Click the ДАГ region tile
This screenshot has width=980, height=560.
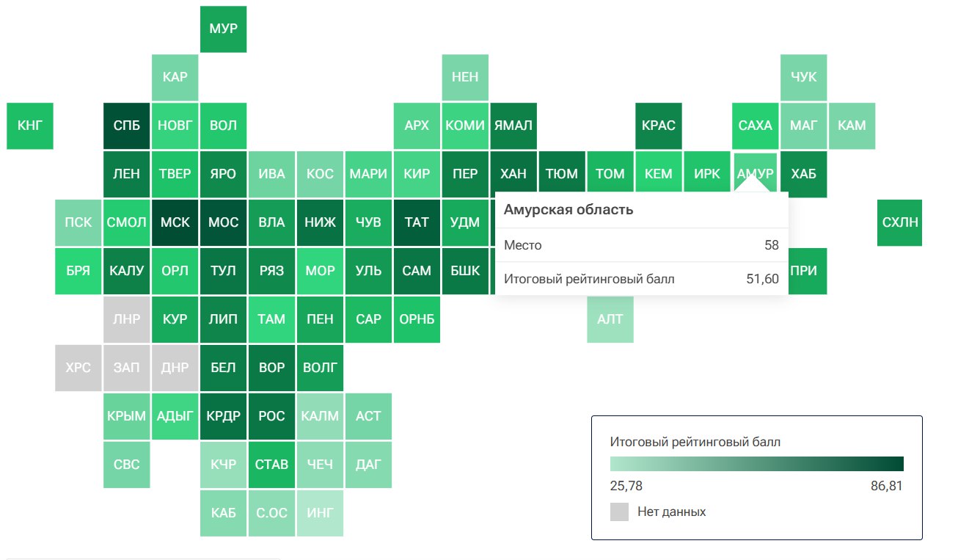coord(368,465)
